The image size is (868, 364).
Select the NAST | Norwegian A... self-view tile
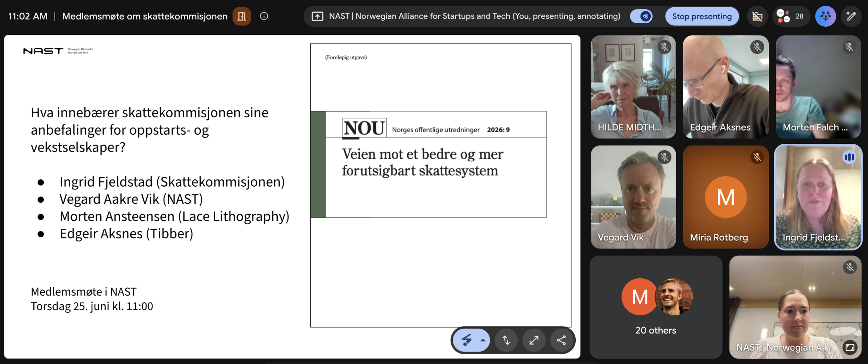point(795,307)
